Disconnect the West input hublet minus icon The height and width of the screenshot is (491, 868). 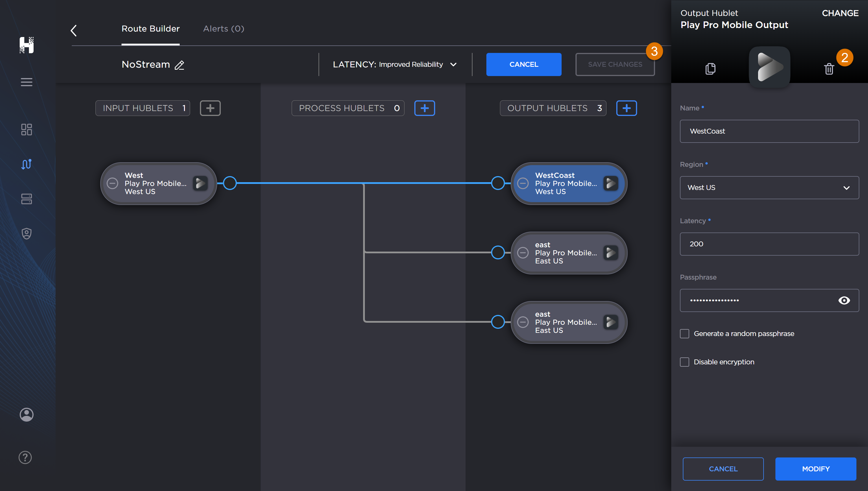click(x=113, y=183)
